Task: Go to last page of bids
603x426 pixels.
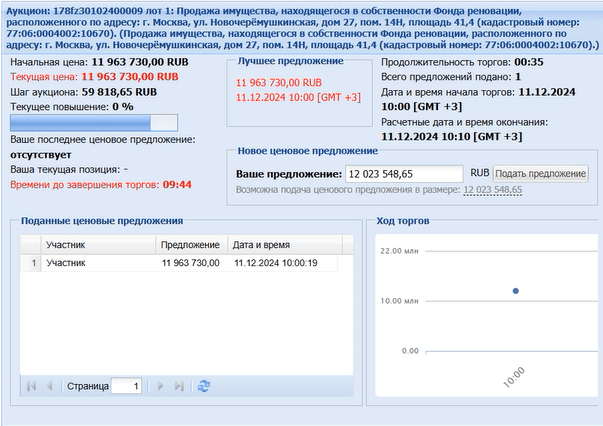Action: pos(179,386)
